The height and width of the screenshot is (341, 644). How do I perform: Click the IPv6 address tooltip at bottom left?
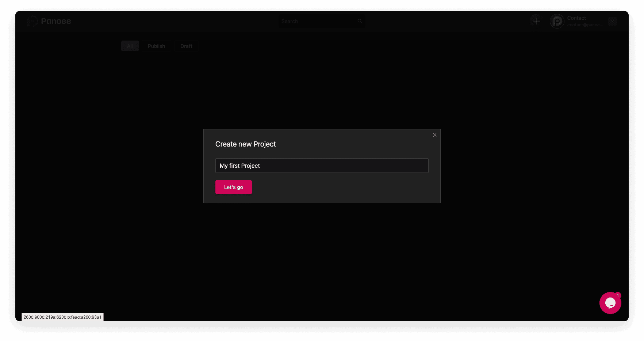pos(62,317)
